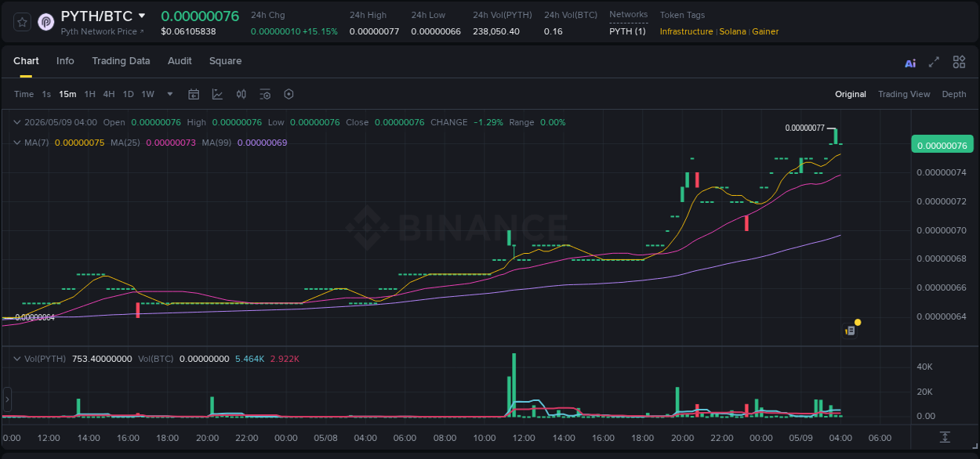This screenshot has height=459, width=980.
Task: Click the CHANGE value -1.29%
Action: click(x=488, y=122)
